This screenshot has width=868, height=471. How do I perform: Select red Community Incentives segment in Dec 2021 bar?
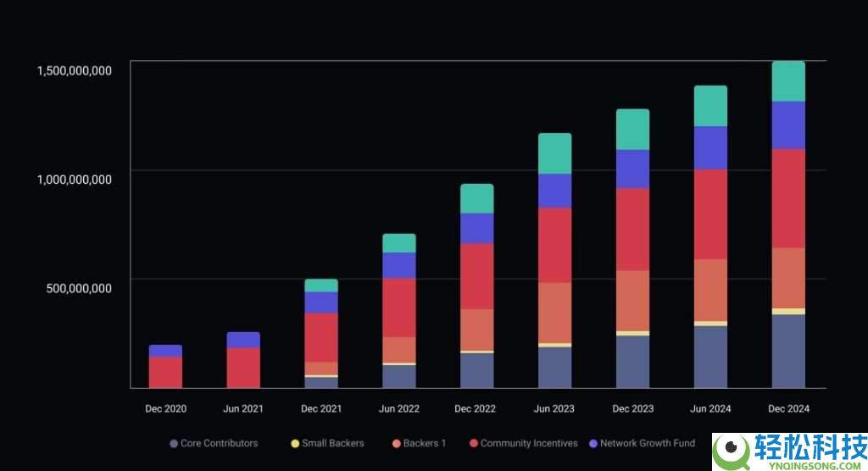click(321, 338)
